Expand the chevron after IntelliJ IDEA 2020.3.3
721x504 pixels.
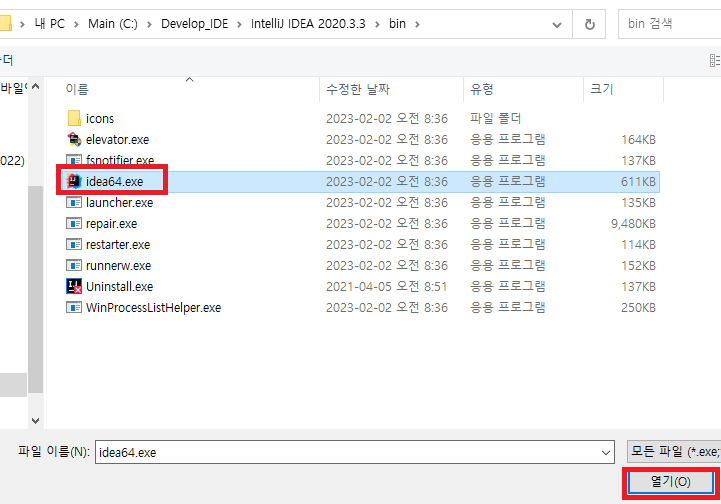pos(377,24)
